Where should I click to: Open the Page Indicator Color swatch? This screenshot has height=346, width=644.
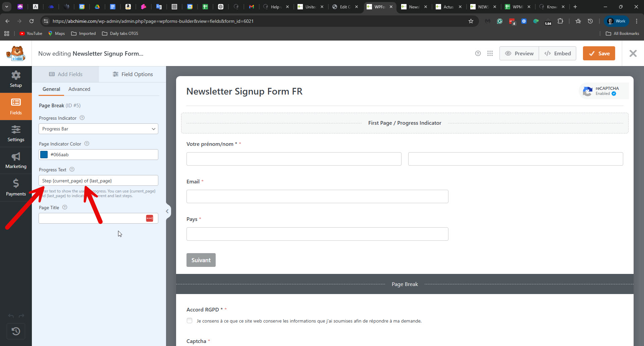tap(44, 155)
